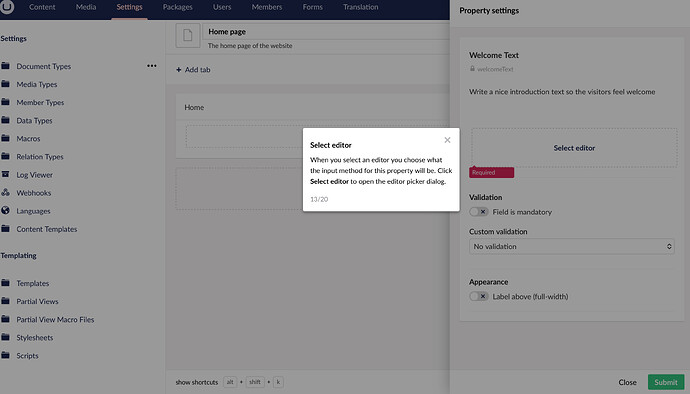Click the Stylesheets folder icon
The height and width of the screenshot is (394, 690).
pyautogui.click(x=5, y=336)
